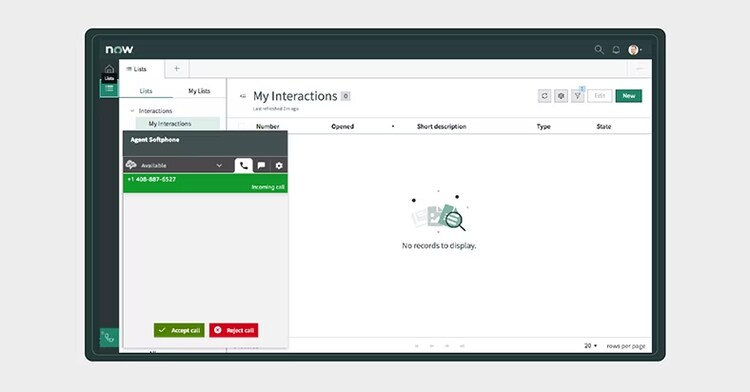Open the user avatar menu

pos(634,50)
